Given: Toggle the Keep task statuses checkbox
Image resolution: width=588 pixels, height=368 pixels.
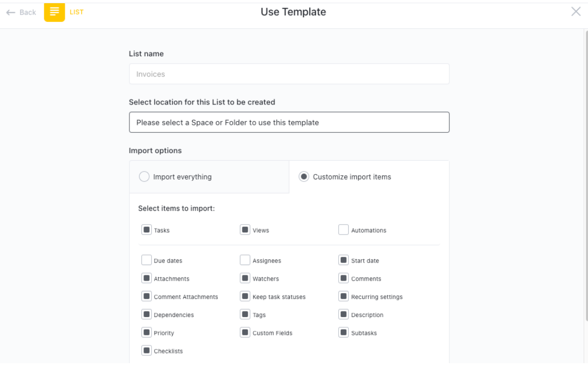Looking at the screenshot, I should pos(245,296).
